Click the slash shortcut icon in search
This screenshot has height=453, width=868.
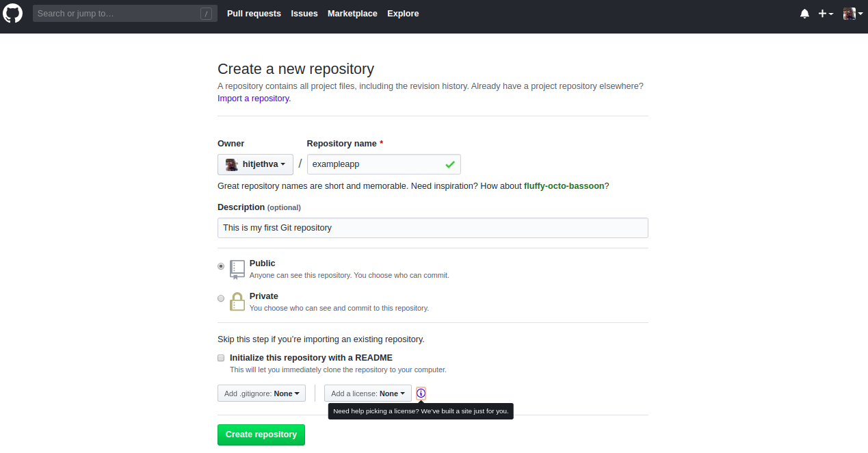[x=206, y=14]
